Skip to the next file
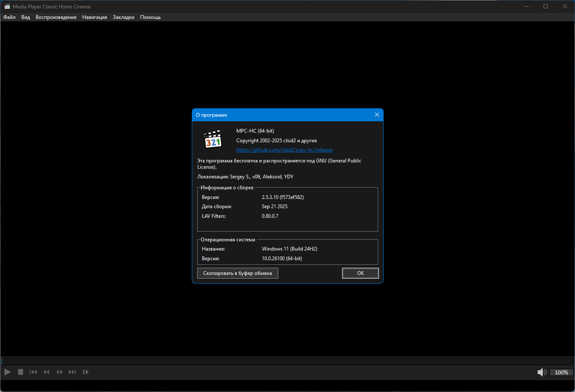 pyautogui.click(x=72, y=372)
